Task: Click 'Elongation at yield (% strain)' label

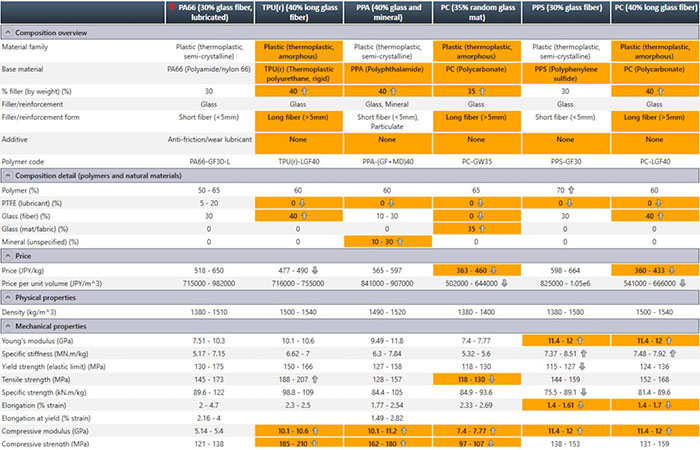Action: pyautogui.click(x=46, y=418)
